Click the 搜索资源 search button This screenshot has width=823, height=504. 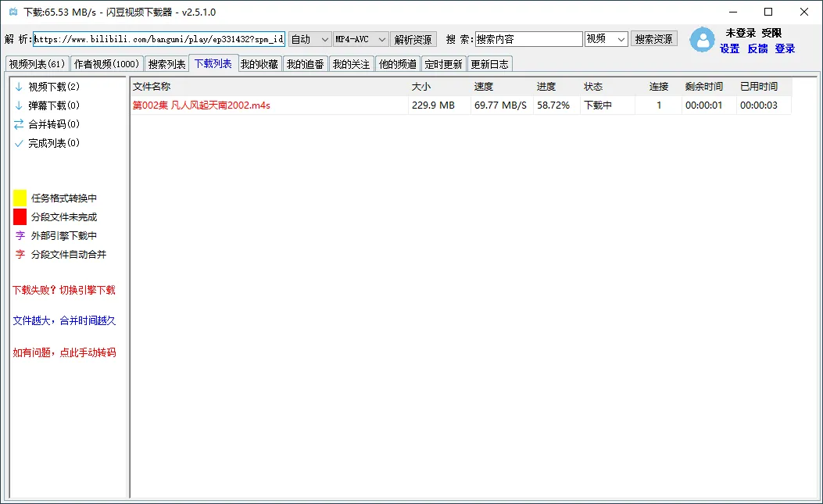pyautogui.click(x=653, y=38)
